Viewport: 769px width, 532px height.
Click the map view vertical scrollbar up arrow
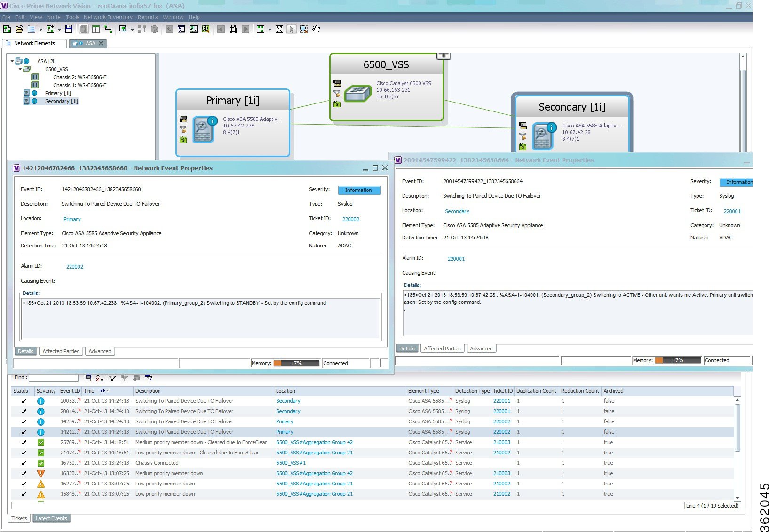[743, 56]
